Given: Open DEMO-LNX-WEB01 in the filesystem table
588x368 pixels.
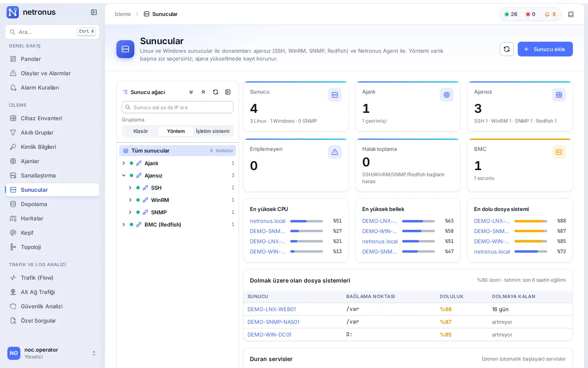Looking at the screenshot, I should coord(272,309).
